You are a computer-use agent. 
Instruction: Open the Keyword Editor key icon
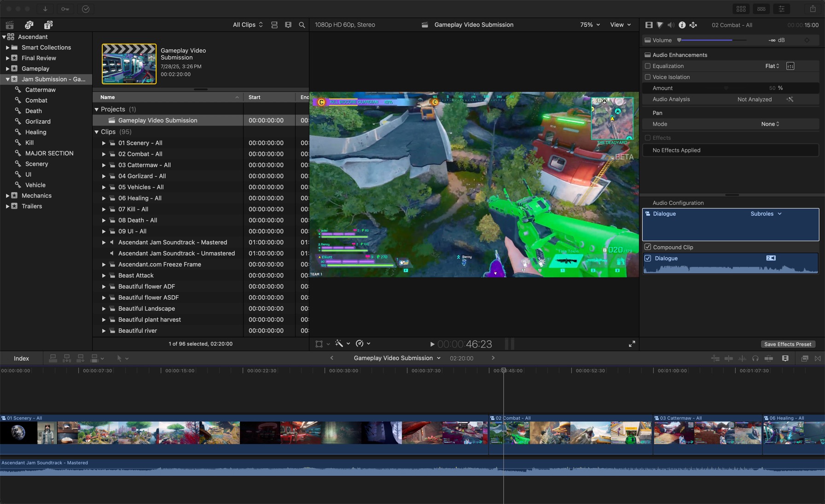coord(65,9)
